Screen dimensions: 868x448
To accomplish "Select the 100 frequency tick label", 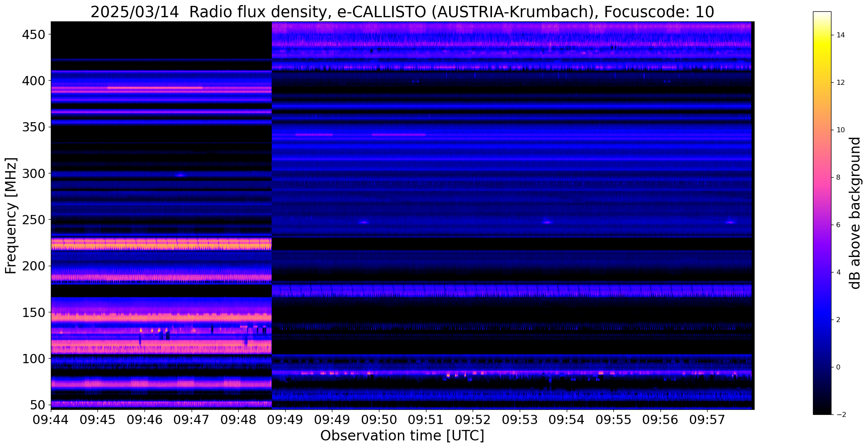I will pyautogui.click(x=34, y=359).
